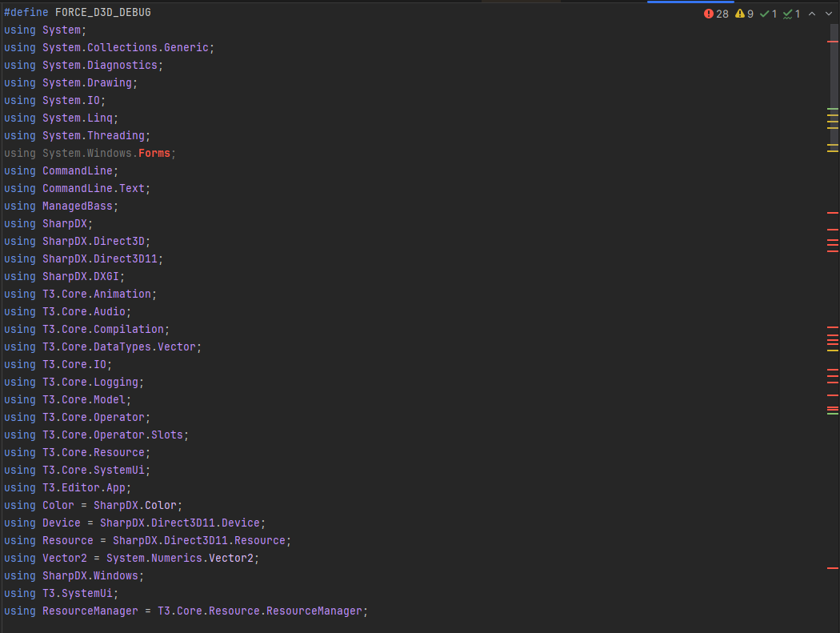This screenshot has width=840, height=633.
Task: Click 'T3.Core.Audio' namespace
Action: coord(83,312)
